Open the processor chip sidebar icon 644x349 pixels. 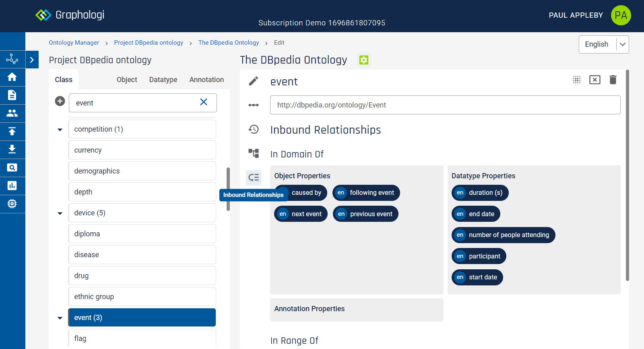click(12, 204)
